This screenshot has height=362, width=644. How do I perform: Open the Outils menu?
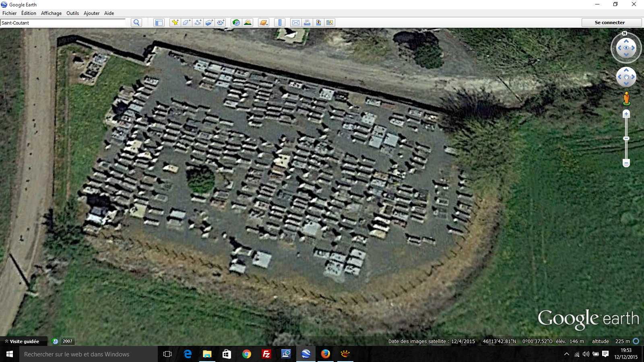click(x=72, y=13)
